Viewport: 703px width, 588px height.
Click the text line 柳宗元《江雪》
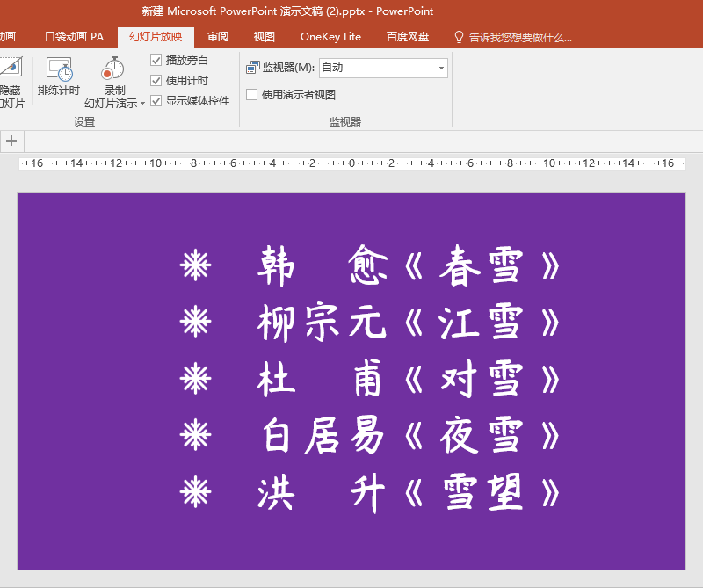coord(408,323)
